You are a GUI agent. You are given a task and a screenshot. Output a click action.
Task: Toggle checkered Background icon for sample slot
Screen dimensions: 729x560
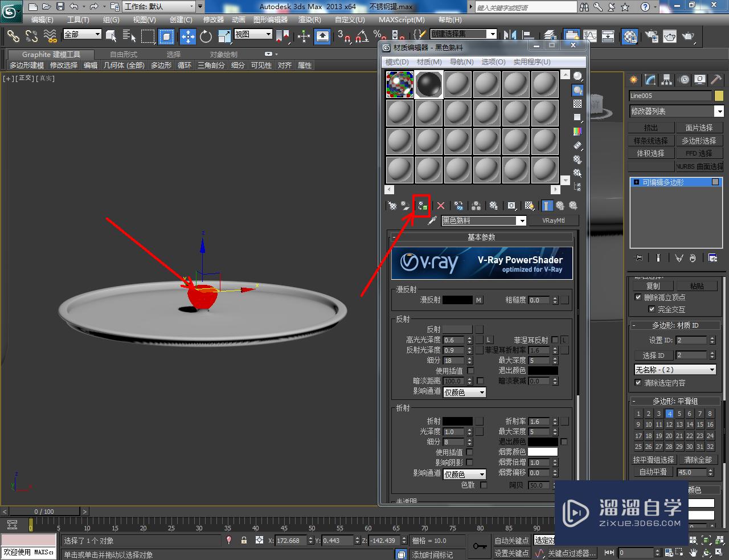578,104
